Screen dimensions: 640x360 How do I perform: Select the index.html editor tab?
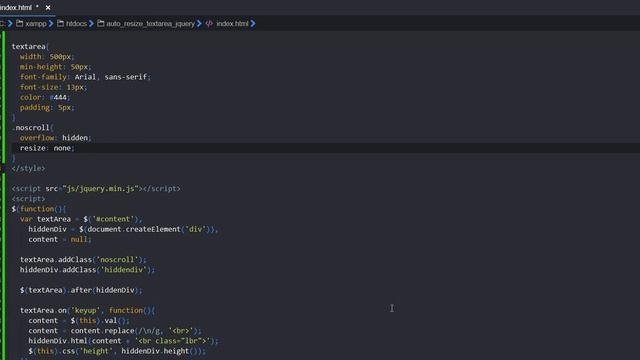27,7
